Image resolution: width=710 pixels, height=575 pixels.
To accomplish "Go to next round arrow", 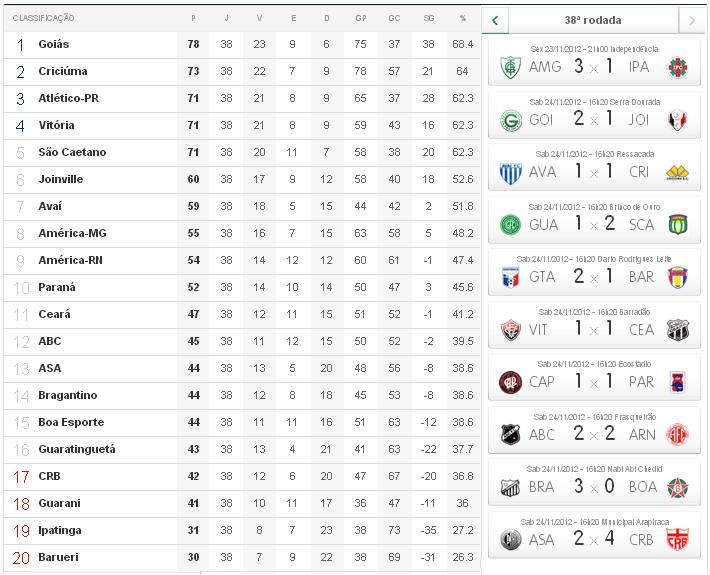I will [x=692, y=20].
